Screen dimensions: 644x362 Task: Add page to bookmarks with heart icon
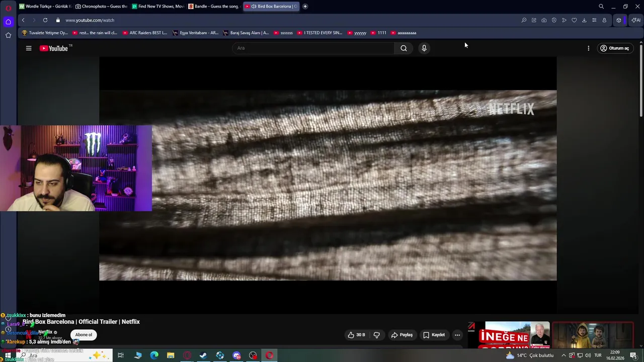[x=574, y=20]
